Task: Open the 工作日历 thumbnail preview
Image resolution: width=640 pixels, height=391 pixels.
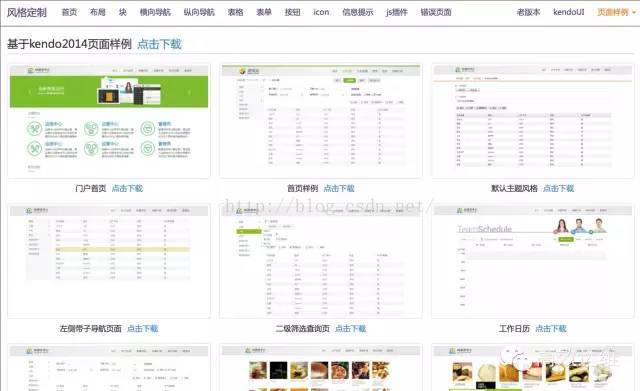Action: point(533,261)
